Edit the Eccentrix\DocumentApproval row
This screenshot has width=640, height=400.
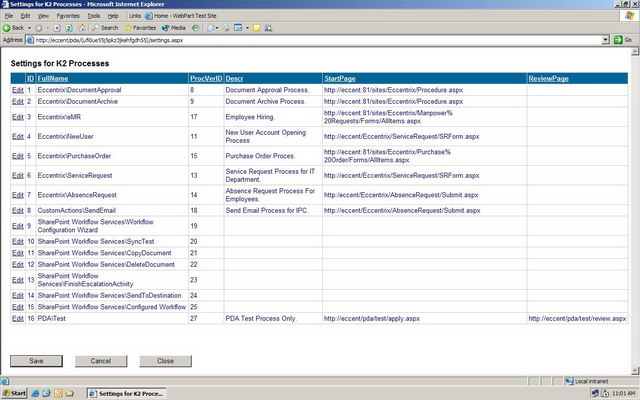pyautogui.click(x=18, y=90)
